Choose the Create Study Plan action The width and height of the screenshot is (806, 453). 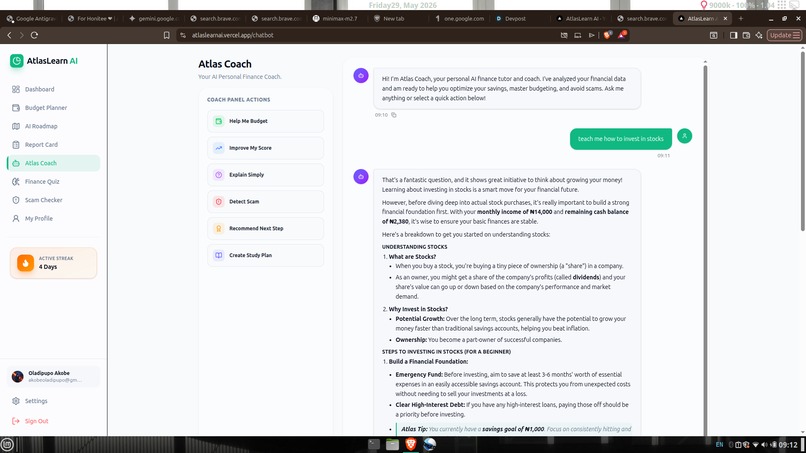tap(265, 255)
